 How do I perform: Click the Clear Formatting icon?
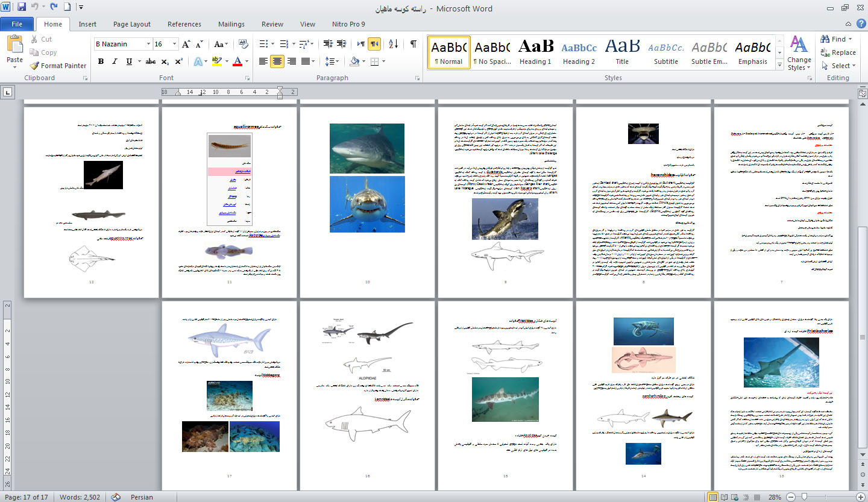pos(244,44)
